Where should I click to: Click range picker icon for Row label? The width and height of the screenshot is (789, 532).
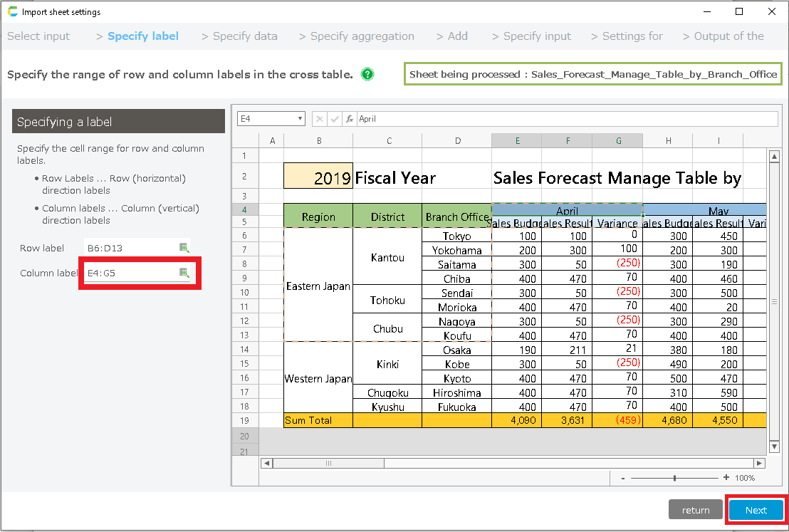(x=184, y=248)
